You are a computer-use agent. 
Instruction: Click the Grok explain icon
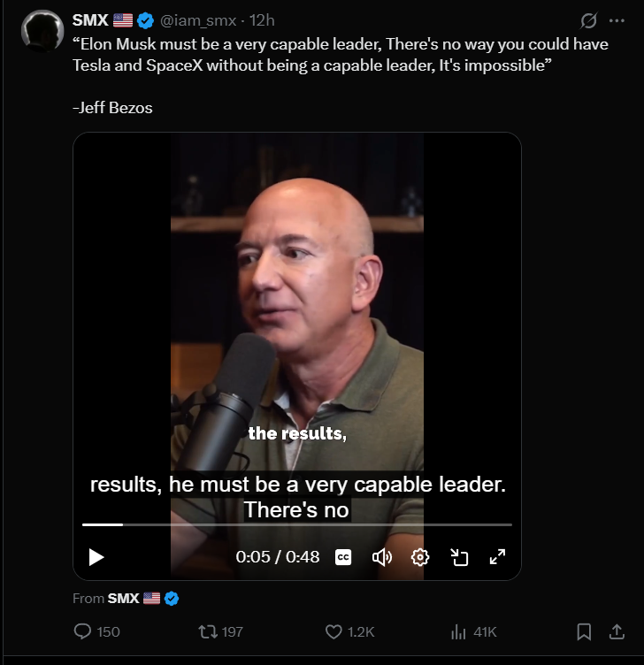(587, 20)
